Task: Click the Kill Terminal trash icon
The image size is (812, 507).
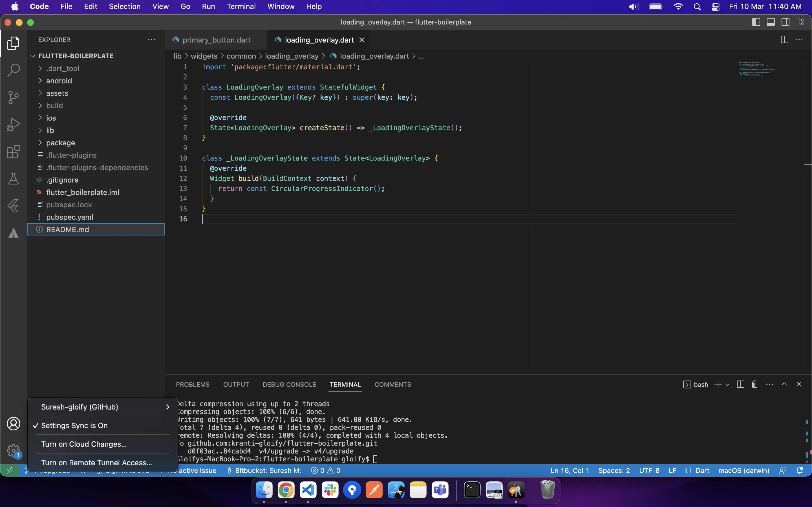Action: pos(754,384)
